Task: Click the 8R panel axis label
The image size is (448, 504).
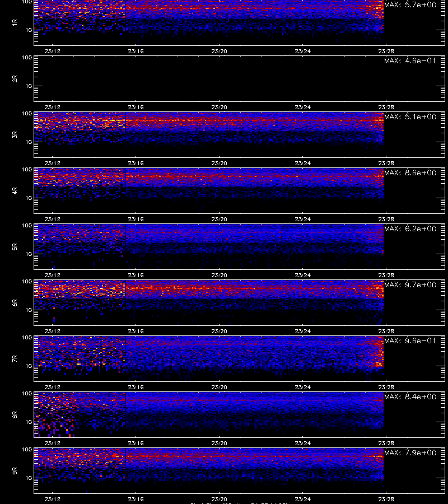Action: click(x=15, y=414)
